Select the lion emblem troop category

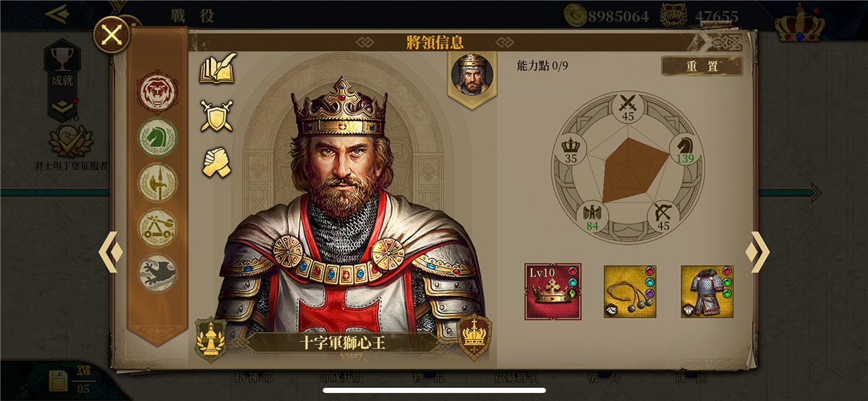158,91
